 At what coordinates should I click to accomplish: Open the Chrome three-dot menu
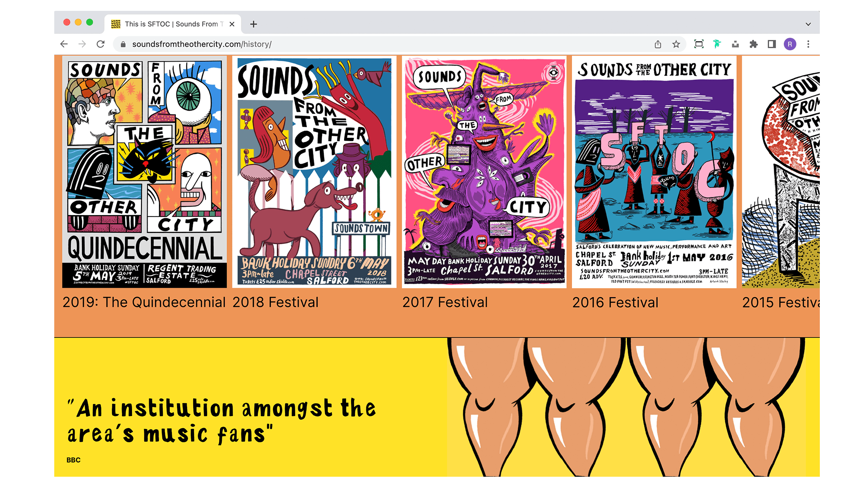808,44
